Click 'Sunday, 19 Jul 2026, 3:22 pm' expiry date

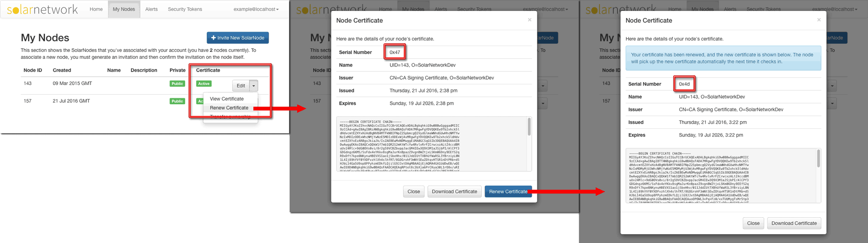tap(711, 135)
